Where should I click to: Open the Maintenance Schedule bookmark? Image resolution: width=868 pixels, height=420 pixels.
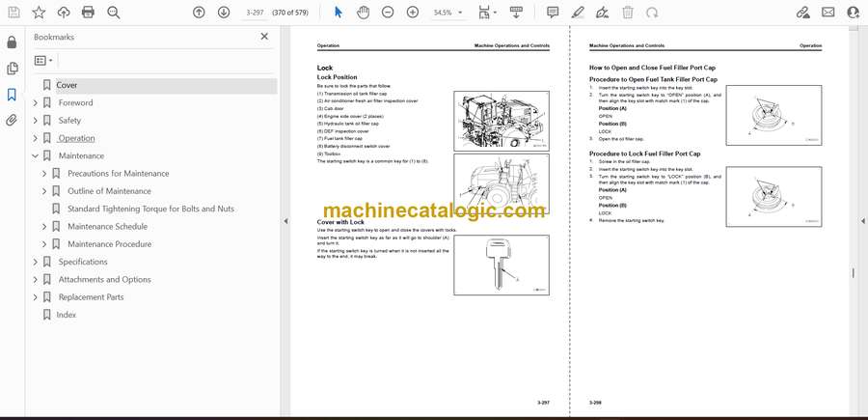pos(107,227)
